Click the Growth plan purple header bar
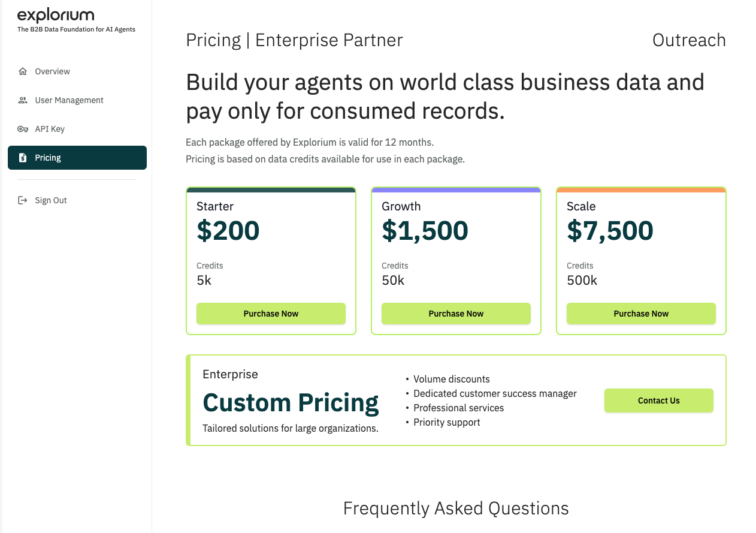Viewport: 756px width, 533px height. [x=456, y=190]
